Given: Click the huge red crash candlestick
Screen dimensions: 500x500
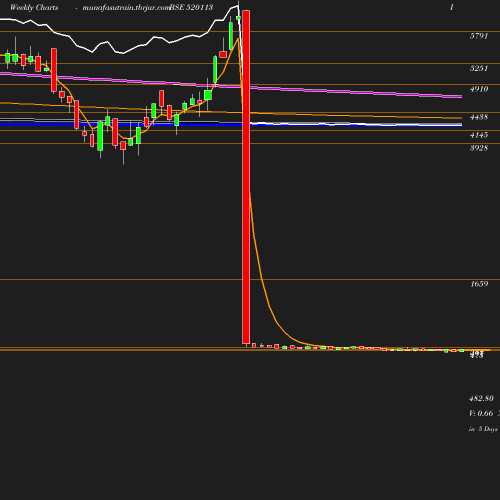Looking at the screenshot, I should (x=246, y=177).
